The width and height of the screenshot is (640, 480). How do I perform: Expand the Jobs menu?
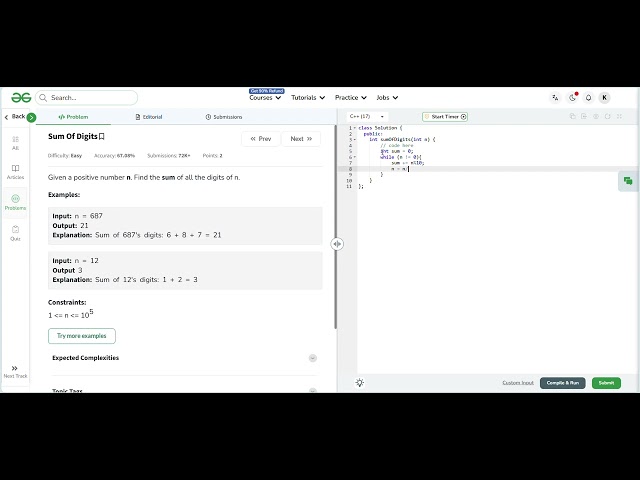(387, 98)
